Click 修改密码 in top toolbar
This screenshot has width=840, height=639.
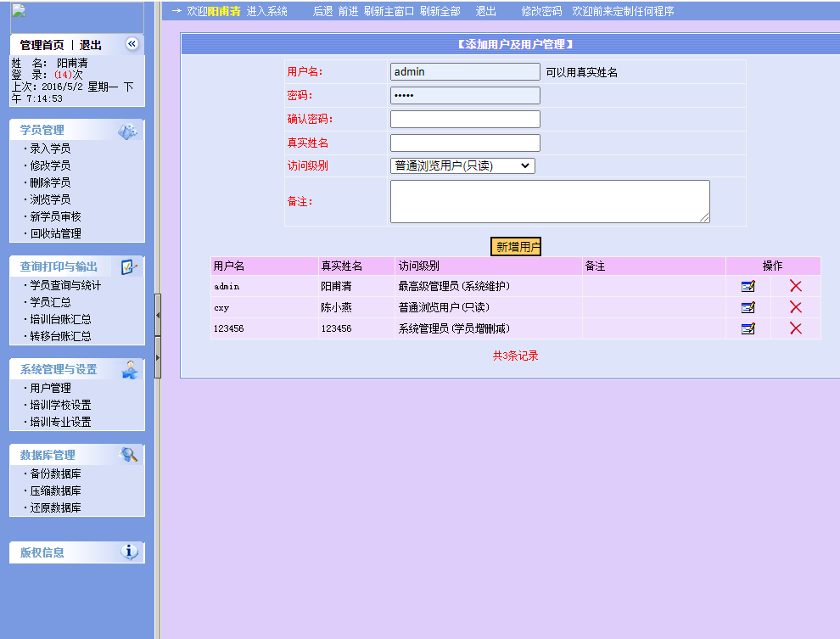(541, 11)
